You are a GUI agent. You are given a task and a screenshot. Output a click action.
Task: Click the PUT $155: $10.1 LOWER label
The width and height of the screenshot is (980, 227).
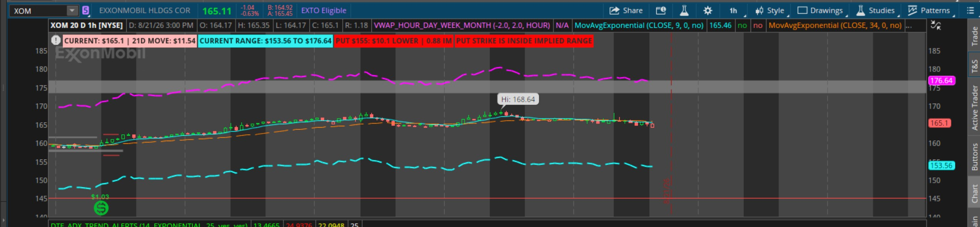[393, 40]
